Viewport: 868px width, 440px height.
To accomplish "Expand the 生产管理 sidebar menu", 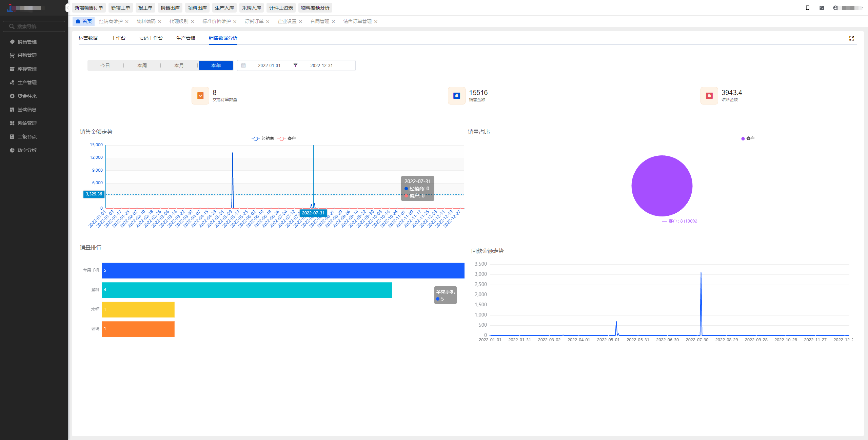I will pos(34,82).
